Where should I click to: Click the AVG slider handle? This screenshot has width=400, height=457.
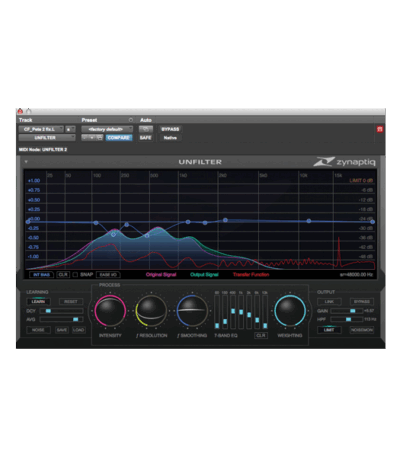click(76, 319)
